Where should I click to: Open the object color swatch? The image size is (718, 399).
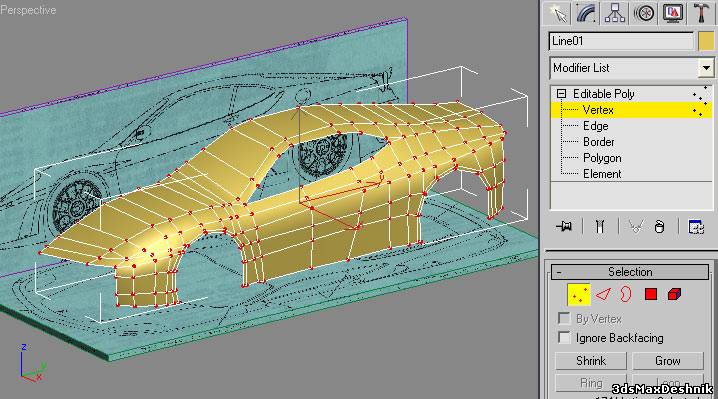pyautogui.click(x=706, y=41)
